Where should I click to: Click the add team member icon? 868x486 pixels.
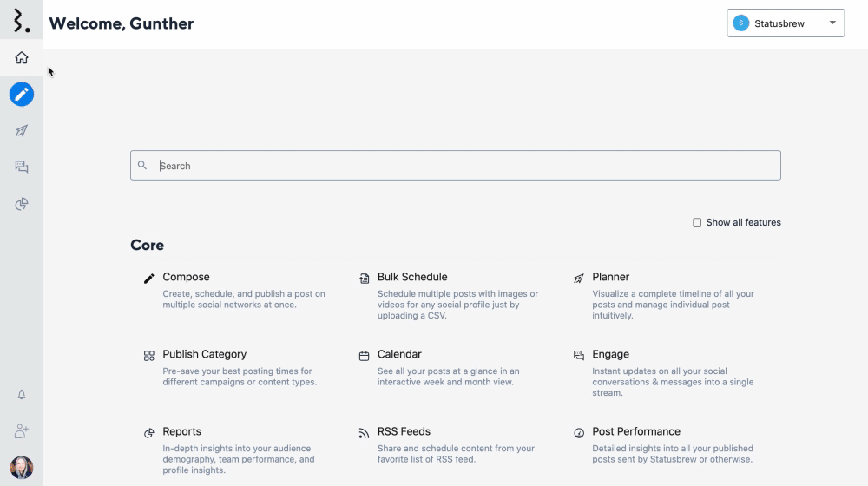pos(22,430)
